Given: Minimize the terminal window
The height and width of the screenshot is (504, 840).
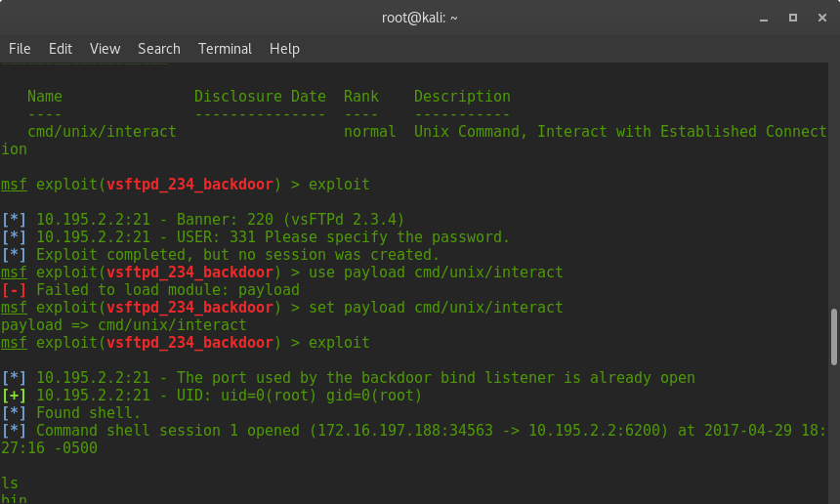Looking at the screenshot, I should [x=764, y=19].
